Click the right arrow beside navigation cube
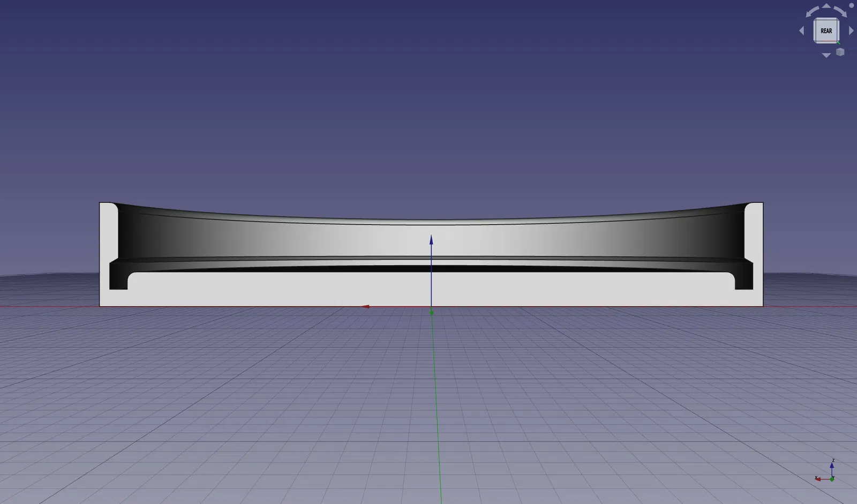The width and height of the screenshot is (857, 504). (851, 31)
